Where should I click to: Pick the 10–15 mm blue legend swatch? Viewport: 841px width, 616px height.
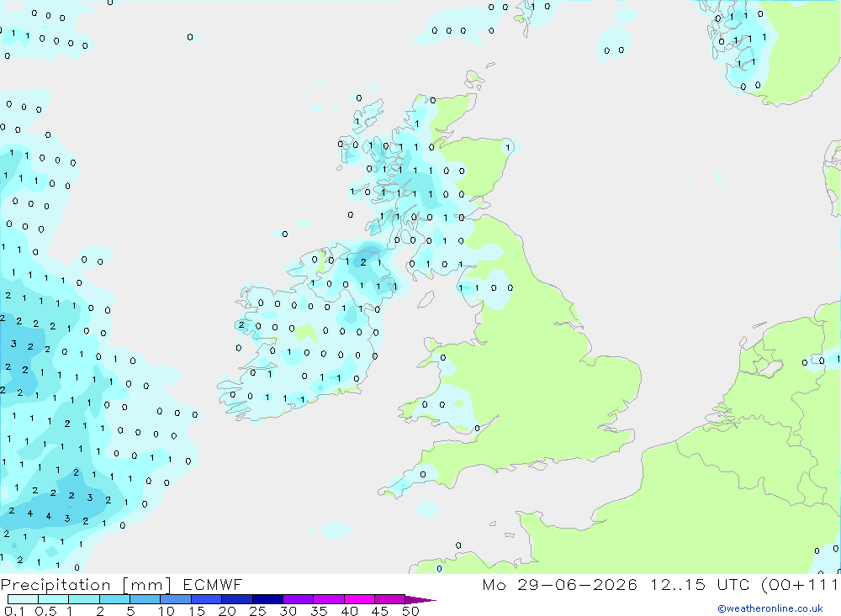click(176, 599)
